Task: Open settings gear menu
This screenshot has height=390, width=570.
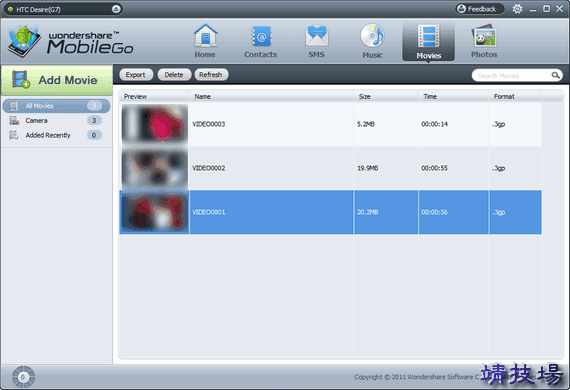Action: coord(517,9)
